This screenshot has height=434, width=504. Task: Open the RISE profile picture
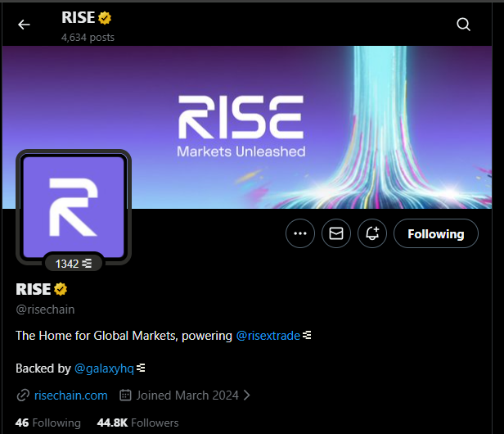click(74, 207)
